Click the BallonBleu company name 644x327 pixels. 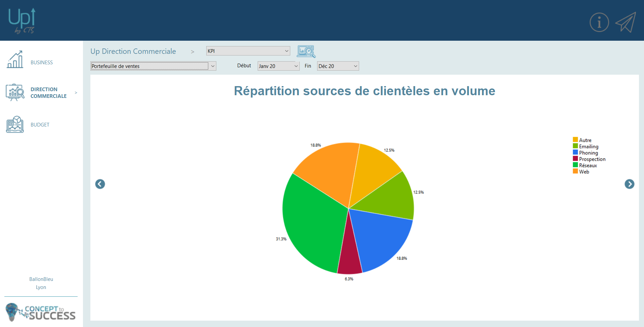pyautogui.click(x=41, y=279)
